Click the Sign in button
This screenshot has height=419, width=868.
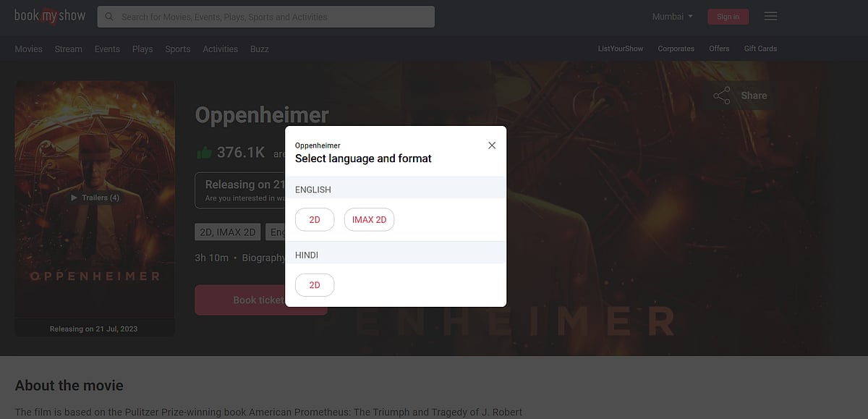(728, 17)
